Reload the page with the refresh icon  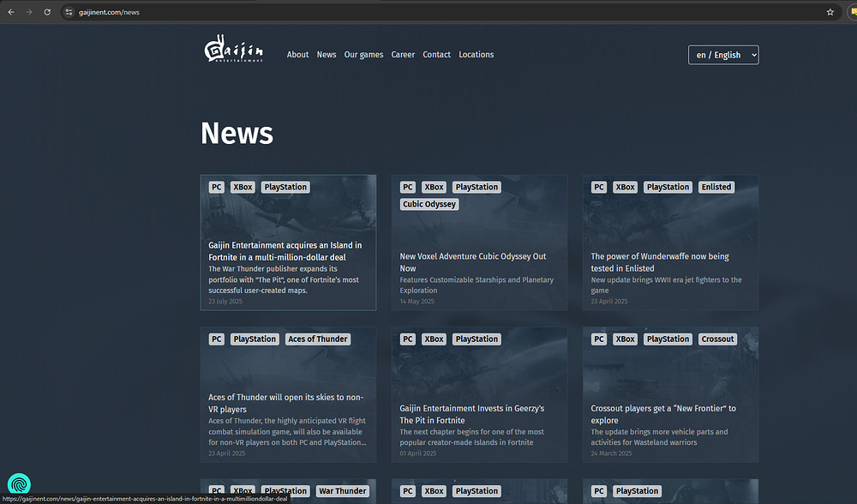[x=47, y=12]
